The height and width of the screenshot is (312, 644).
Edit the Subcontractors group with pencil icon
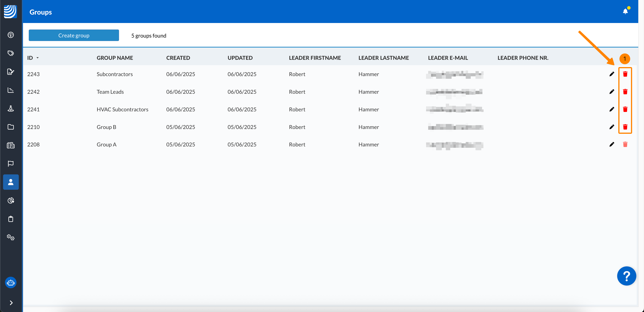point(611,74)
